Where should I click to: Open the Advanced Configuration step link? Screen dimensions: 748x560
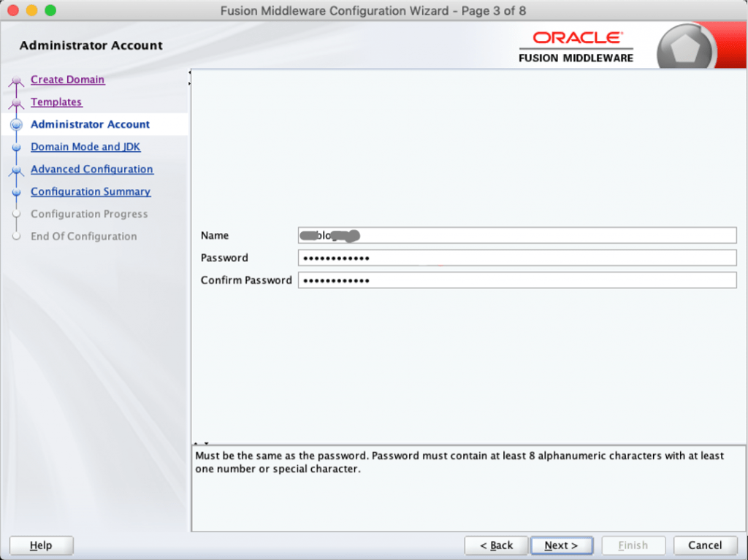(92, 169)
